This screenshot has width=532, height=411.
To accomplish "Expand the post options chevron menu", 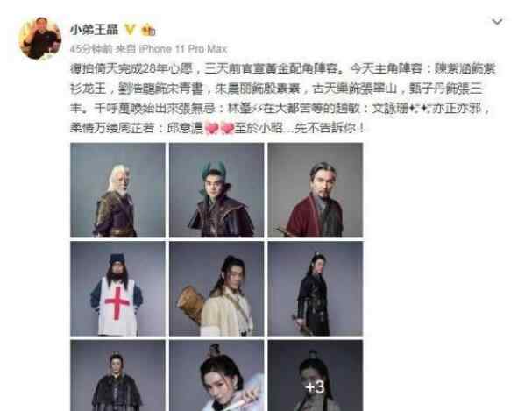I will (498, 22).
